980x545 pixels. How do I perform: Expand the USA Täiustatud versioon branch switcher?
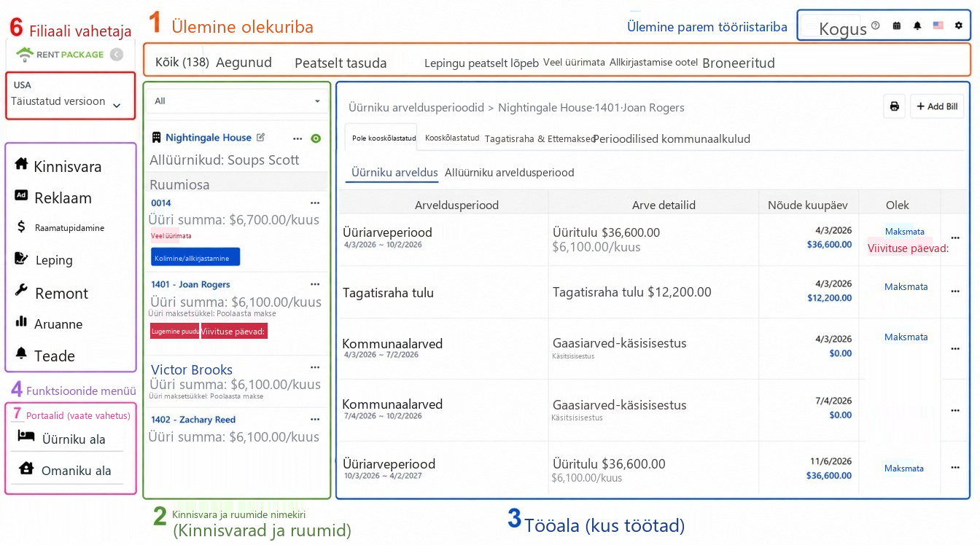click(71, 95)
